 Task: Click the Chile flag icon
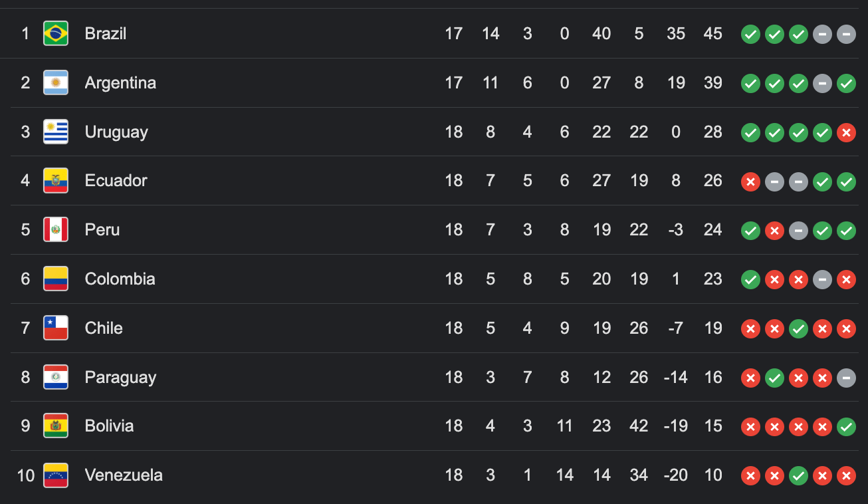(x=56, y=328)
